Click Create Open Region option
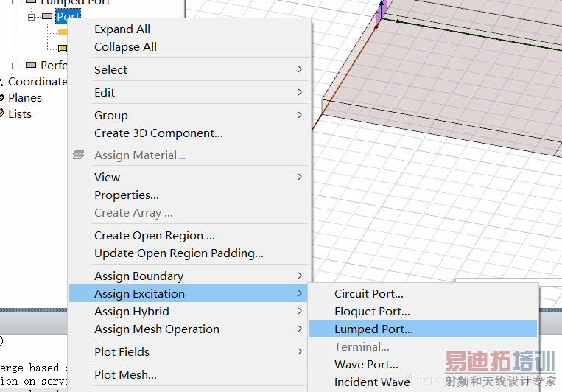 click(155, 236)
